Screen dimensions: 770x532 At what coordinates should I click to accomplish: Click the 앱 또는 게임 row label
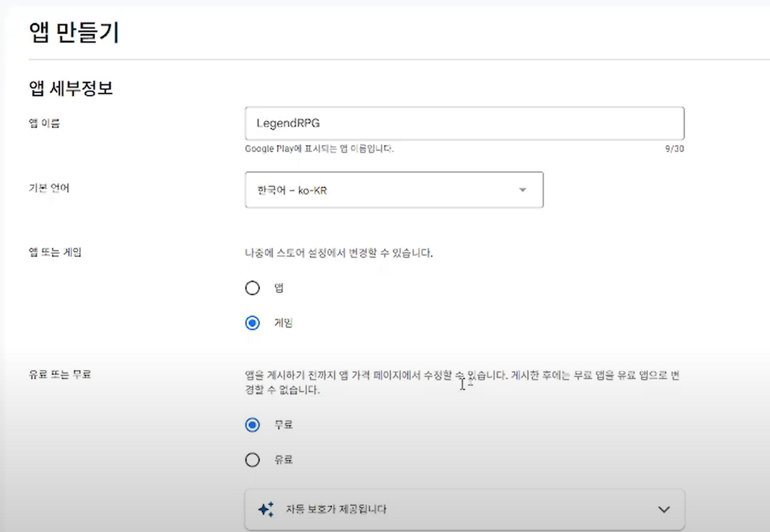(x=55, y=252)
